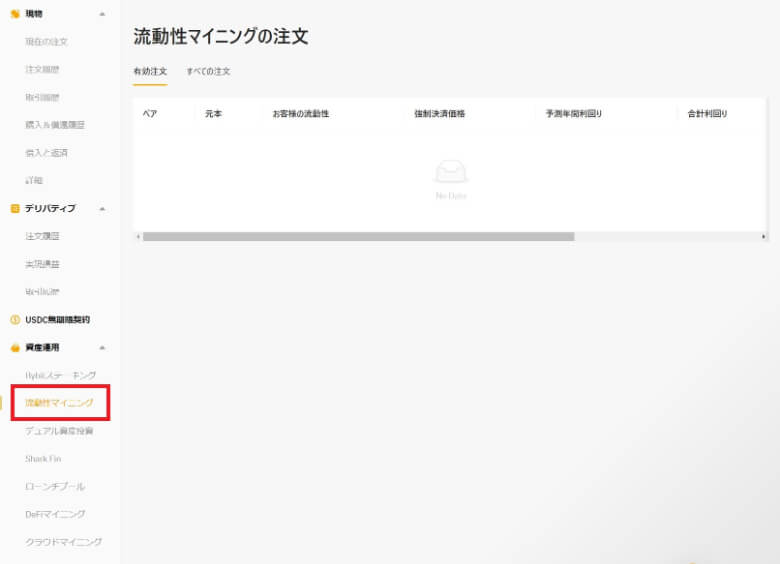Click the 合計利回り column header
The image size is (780, 564).
[x=707, y=114]
